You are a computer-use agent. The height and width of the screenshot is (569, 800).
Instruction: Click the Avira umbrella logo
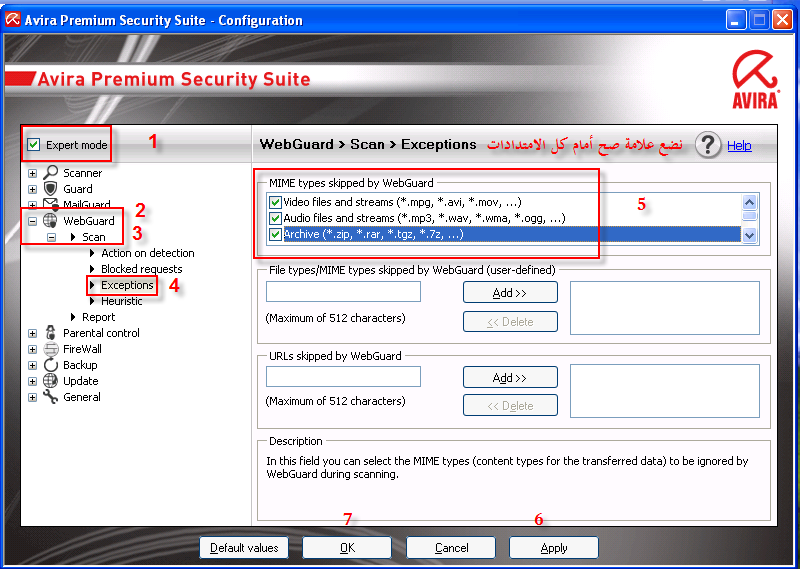[755, 79]
